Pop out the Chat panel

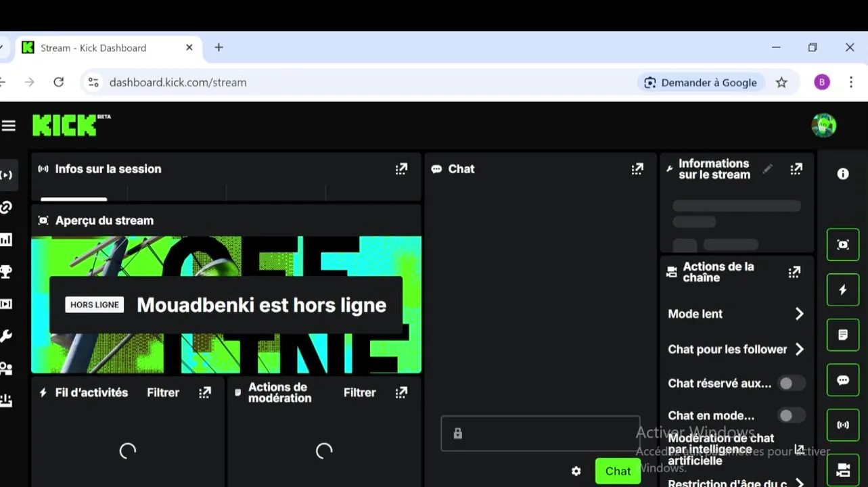(637, 169)
